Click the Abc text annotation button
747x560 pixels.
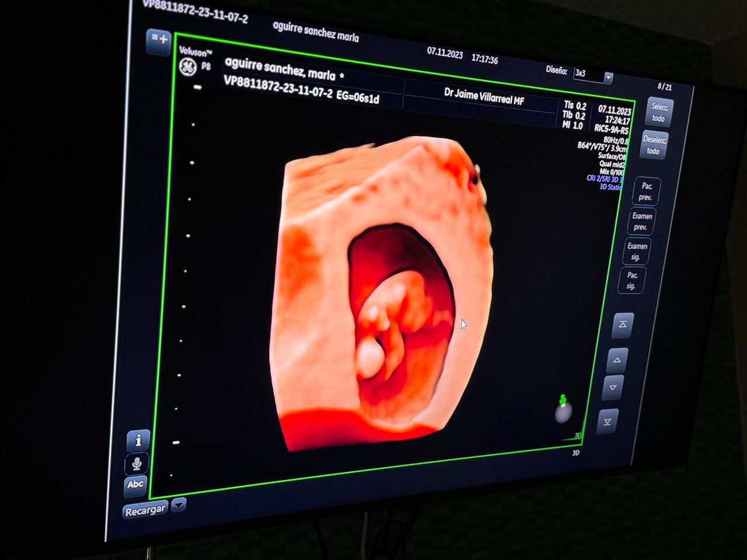135,485
